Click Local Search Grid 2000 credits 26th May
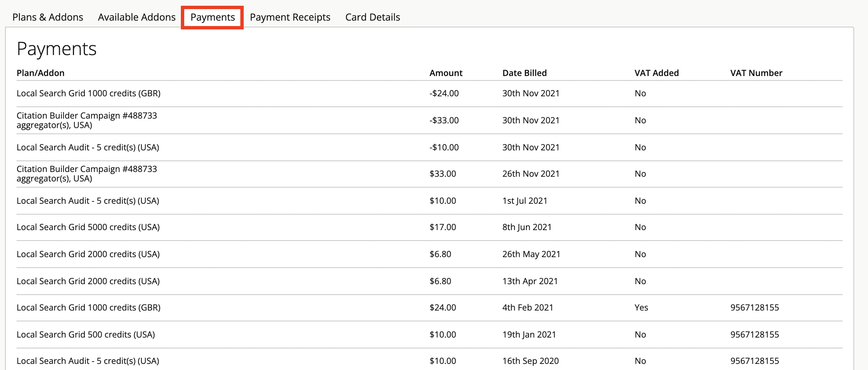Image resolution: width=868 pixels, height=370 pixels. [88, 254]
